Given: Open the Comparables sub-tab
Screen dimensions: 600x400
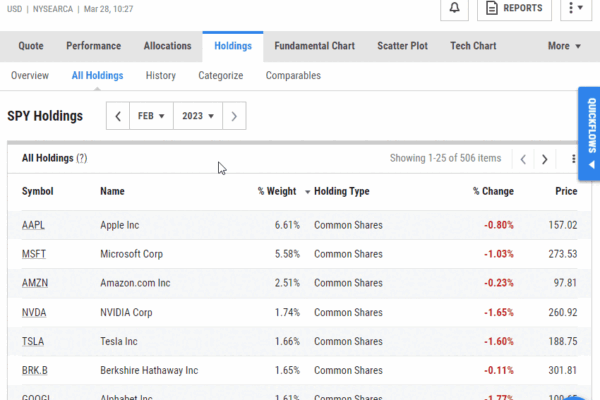Looking at the screenshot, I should pos(293,75).
